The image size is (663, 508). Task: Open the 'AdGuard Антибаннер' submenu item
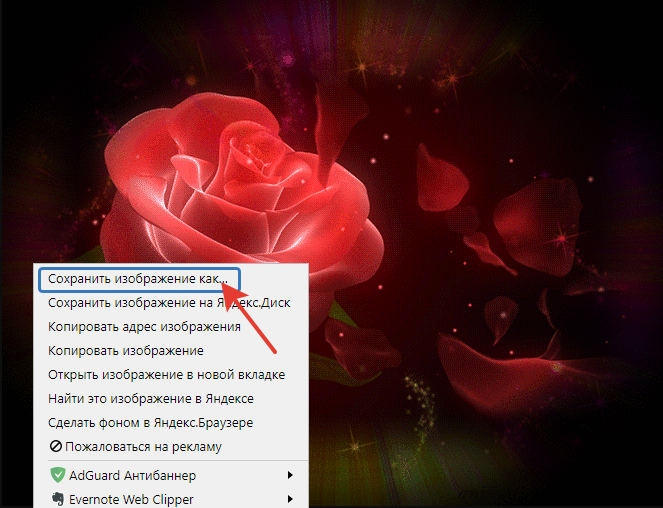[x=171, y=475]
